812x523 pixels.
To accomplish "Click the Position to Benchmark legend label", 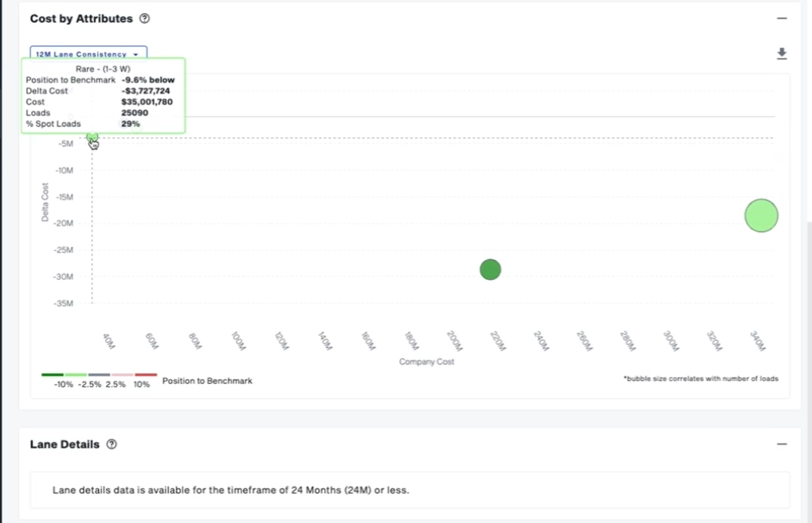I will click(207, 381).
